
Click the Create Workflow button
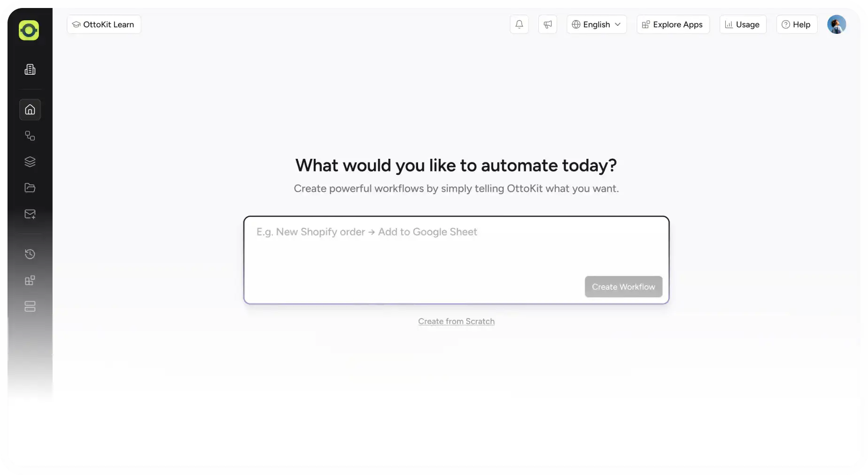coord(623,287)
